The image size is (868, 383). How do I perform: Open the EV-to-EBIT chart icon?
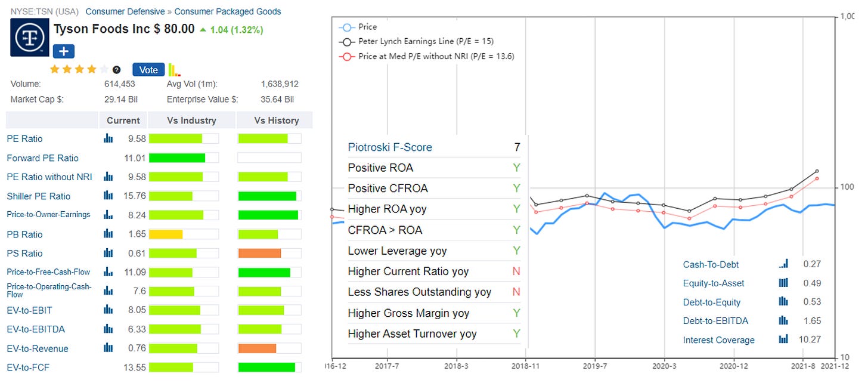click(108, 310)
